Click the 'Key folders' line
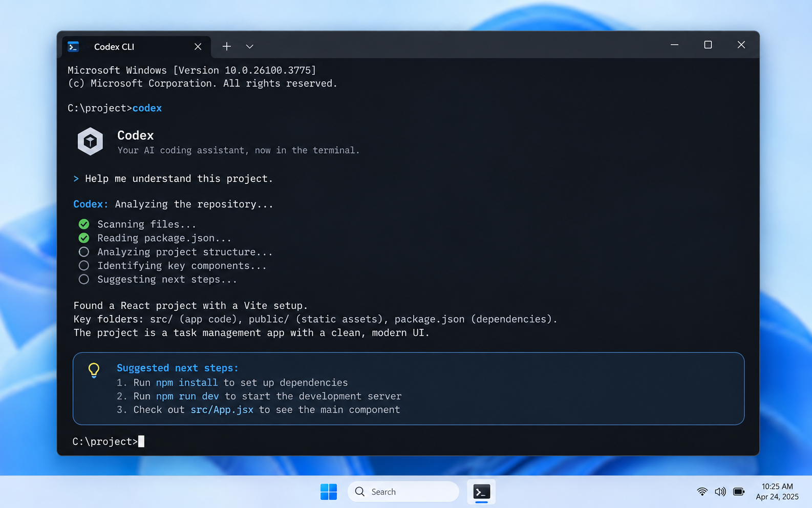Screen dimensions: 812x508 pyautogui.click(x=315, y=320)
